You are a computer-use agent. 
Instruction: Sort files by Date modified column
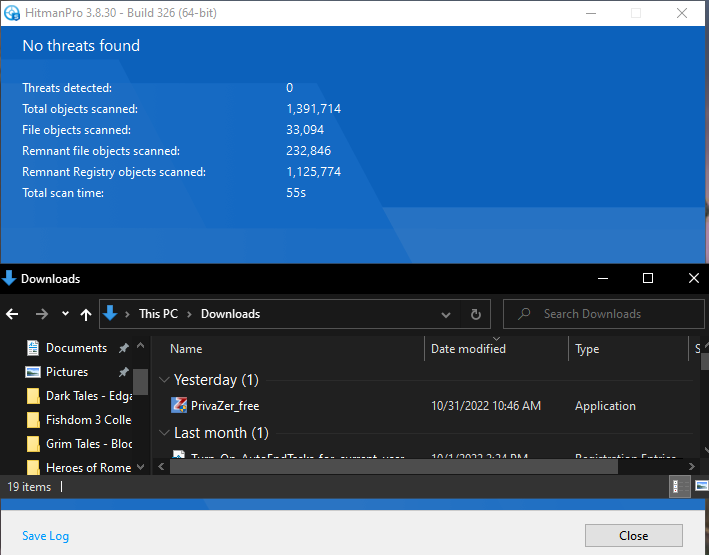click(468, 349)
